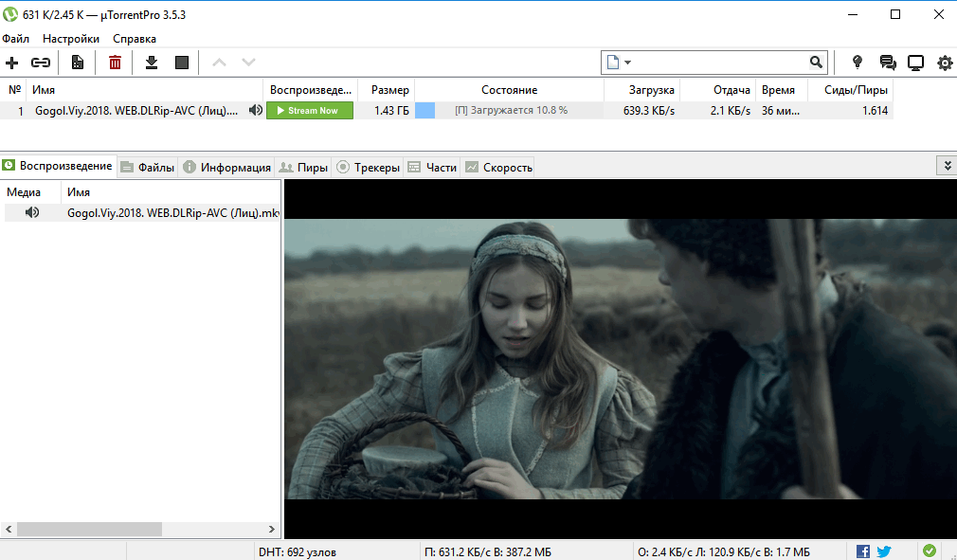Click the µTorrent logo in title bar
Viewport: 957px width, 560px height.
coord(10,14)
